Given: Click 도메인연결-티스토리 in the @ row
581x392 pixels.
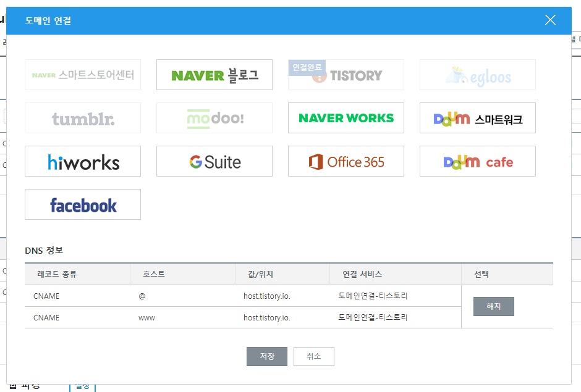Looking at the screenshot, I should [x=373, y=296].
